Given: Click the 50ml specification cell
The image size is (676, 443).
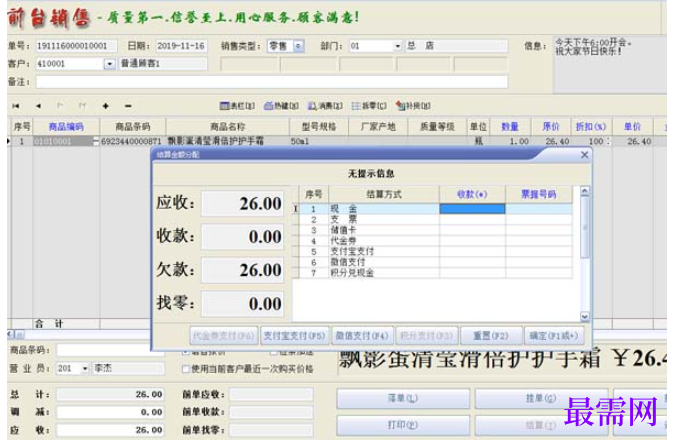Looking at the screenshot, I should tap(319, 141).
